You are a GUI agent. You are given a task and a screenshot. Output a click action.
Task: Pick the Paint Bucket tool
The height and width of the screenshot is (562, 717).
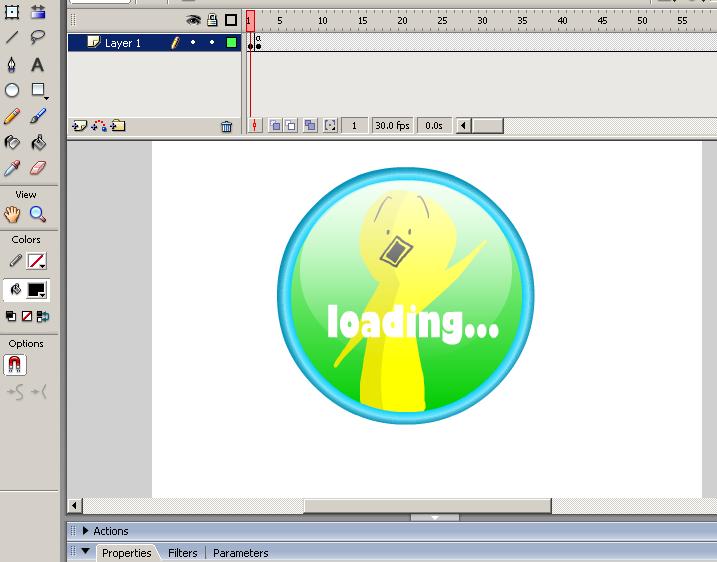point(37,143)
